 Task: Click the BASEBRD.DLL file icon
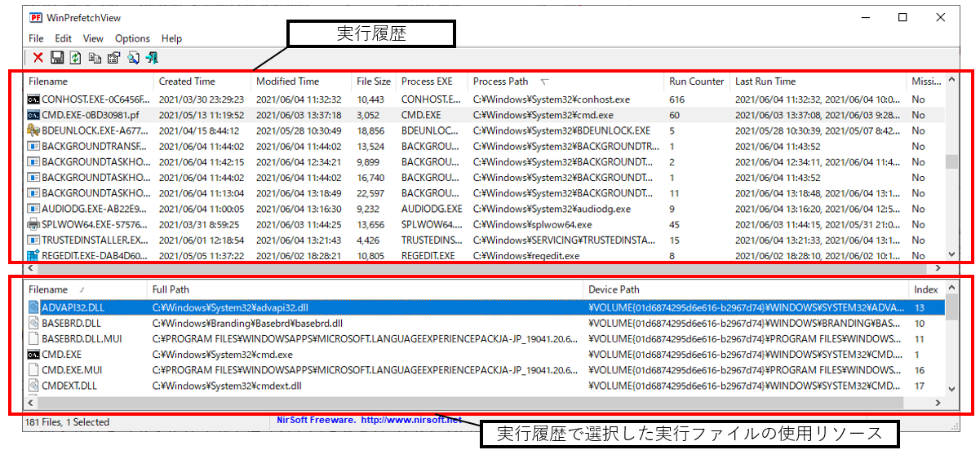[x=33, y=323]
